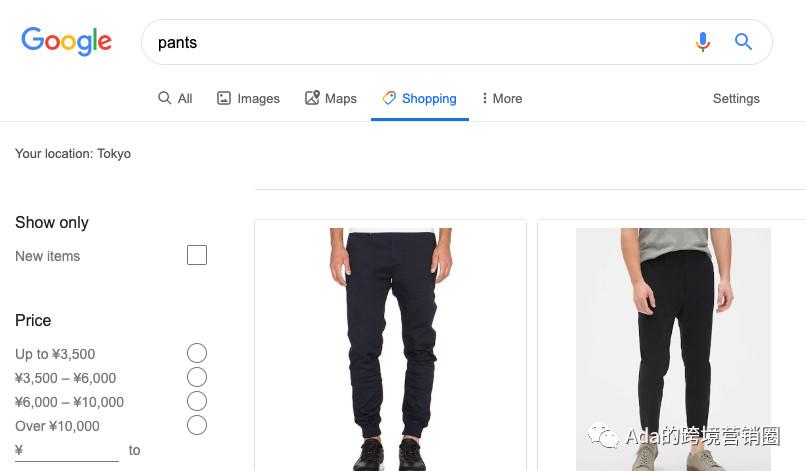Enable the New items checkbox
Image resolution: width=806 pixels, height=471 pixels.
pyautogui.click(x=197, y=255)
